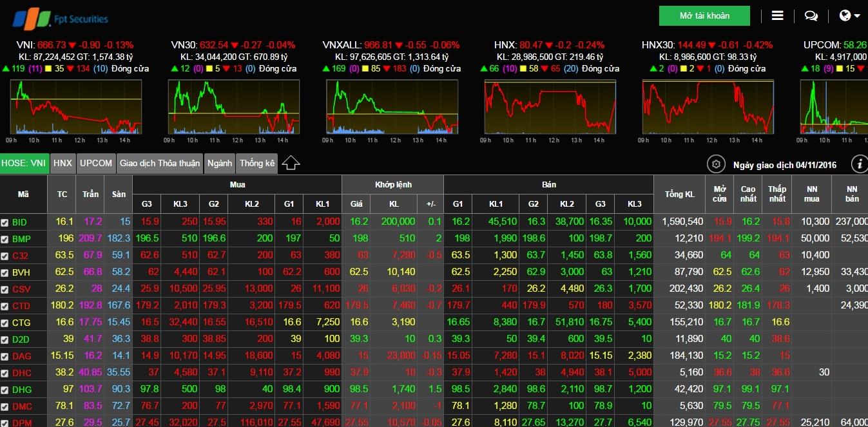Switch to the HNX tab
Screen dimensions: 868x427
(x=63, y=163)
